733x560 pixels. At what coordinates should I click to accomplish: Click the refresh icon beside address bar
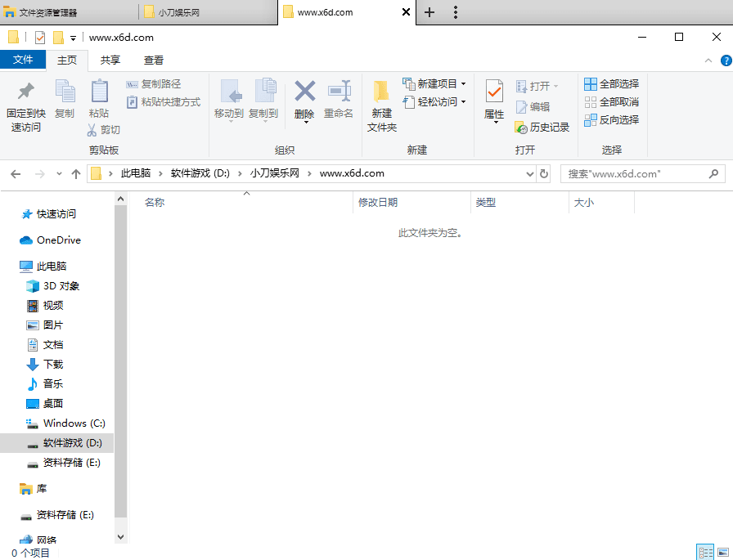544,173
